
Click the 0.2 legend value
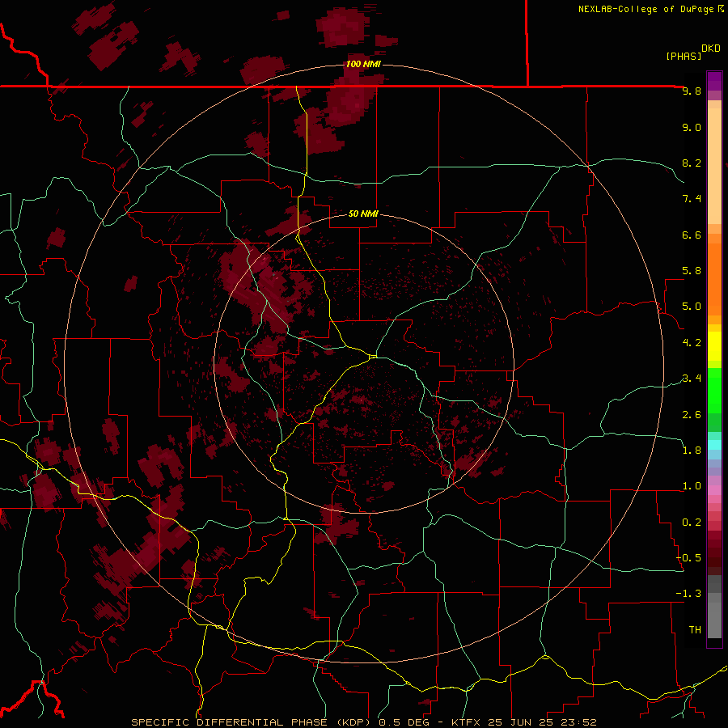(x=692, y=523)
